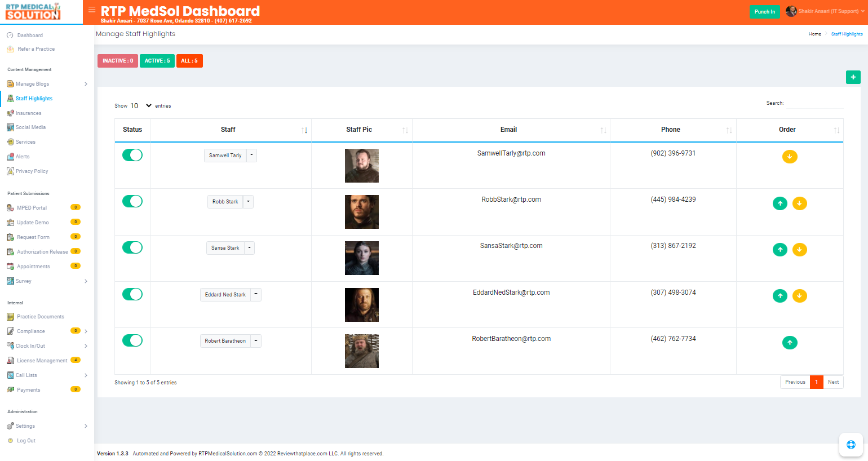
Task: Move Samwell Tarly down in order
Action: tap(790, 157)
